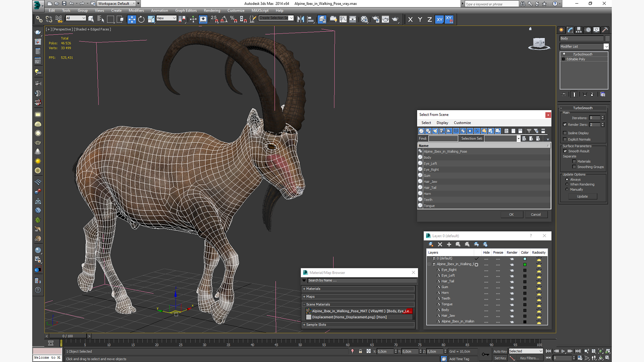Click the object color swatch beside Body name
Screen dimensions: 644x362
click(x=607, y=39)
